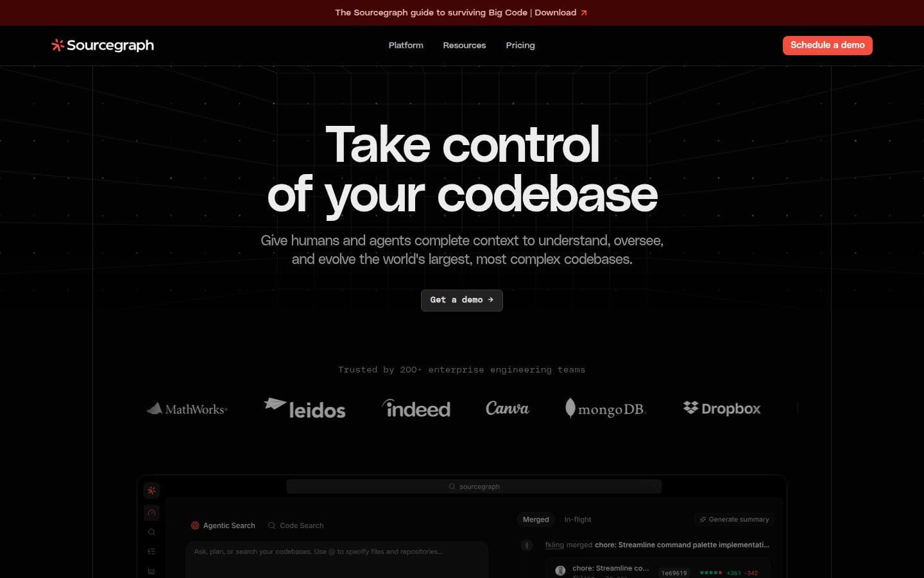This screenshot has width=924, height=578.
Task: Click the Dropbox logo
Action: (x=722, y=408)
